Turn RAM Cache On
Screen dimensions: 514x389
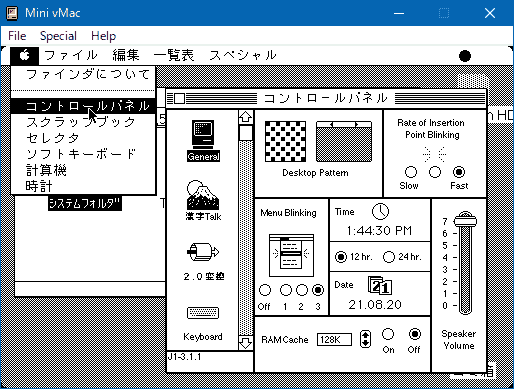[x=388, y=334]
